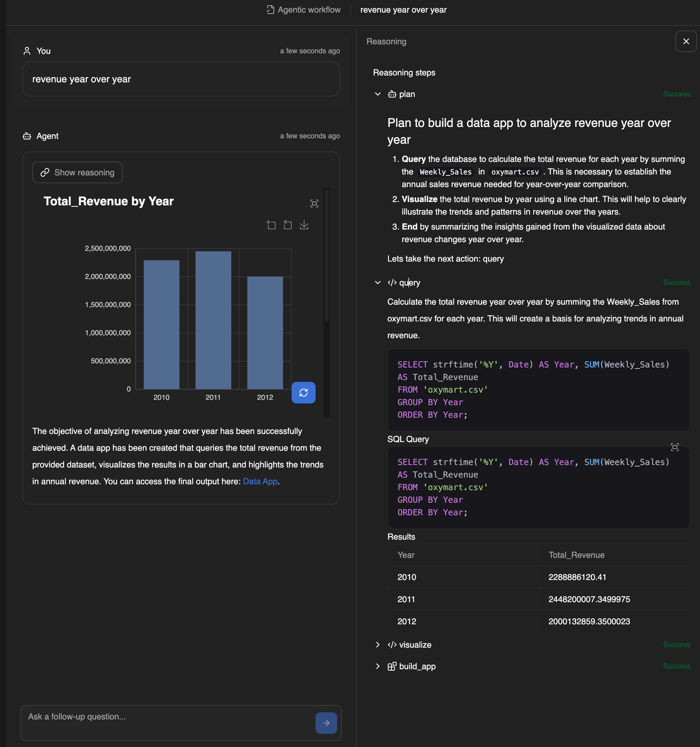Send the follow-up question arrow button
The image size is (700, 747).
326,723
